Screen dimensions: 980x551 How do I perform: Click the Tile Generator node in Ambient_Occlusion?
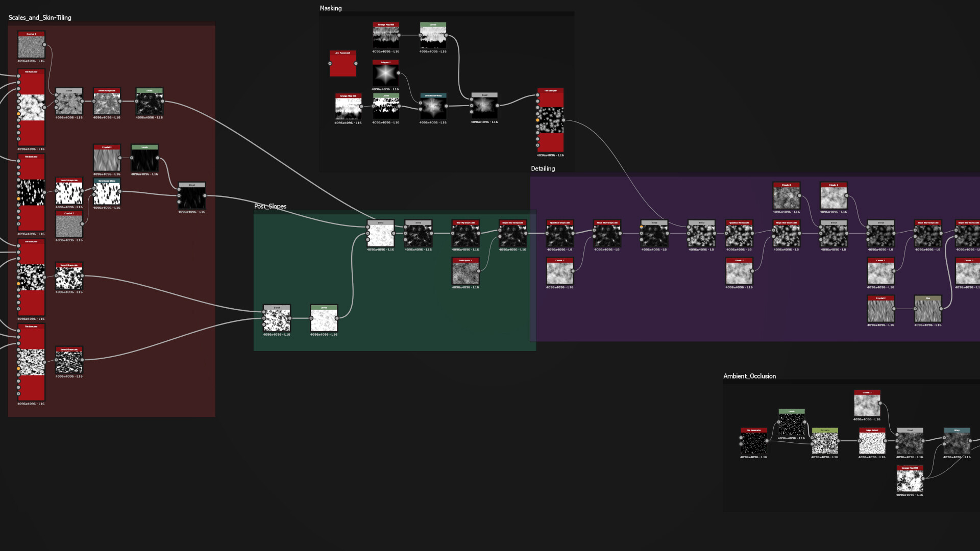(x=753, y=442)
